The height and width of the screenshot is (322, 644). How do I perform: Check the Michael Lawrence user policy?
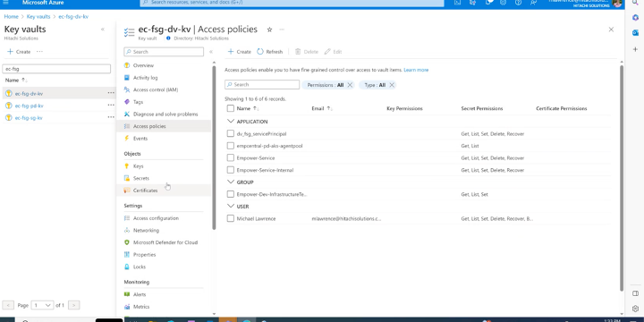click(231, 218)
